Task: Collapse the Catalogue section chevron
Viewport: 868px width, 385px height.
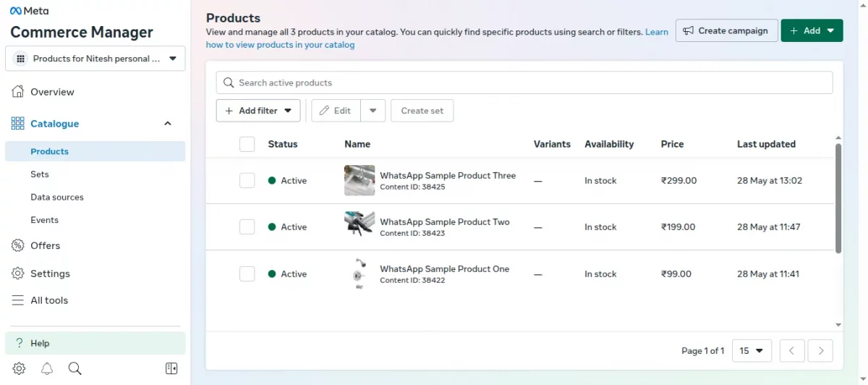Action: click(x=168, y=124)
